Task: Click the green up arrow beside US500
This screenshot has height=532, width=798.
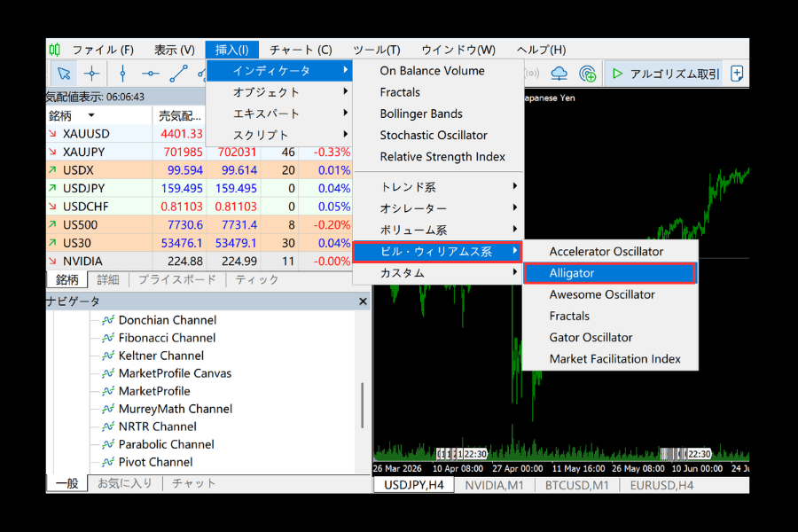Action: tap(52, 224)
